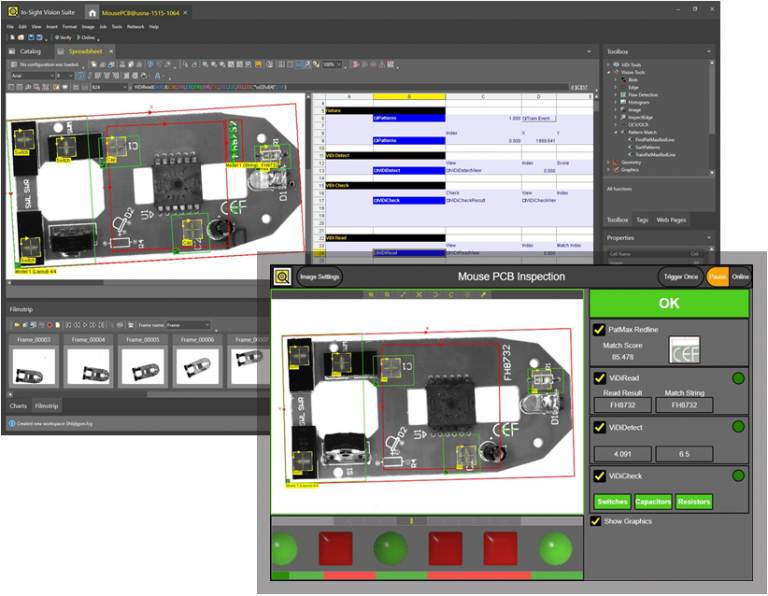Collapse the Toolbox panel header chevron
The height and width of the screenshot is (596, 768).
(709, 51)
